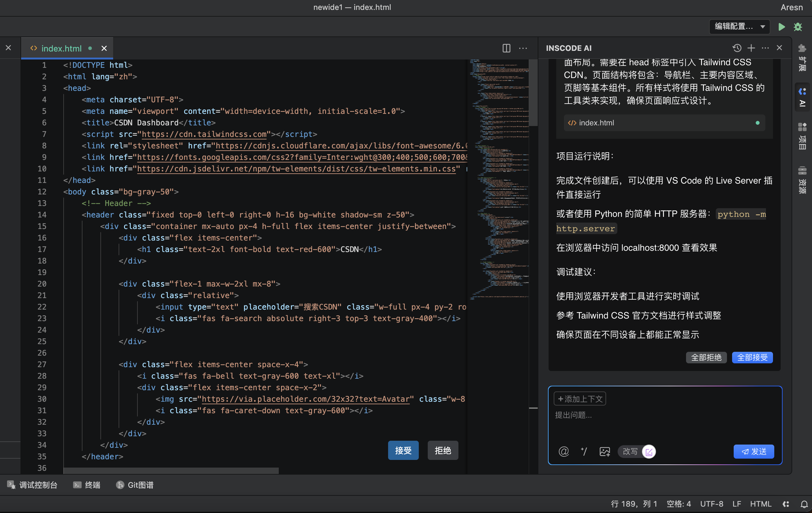Open editor more actions ellipsis menu

coord(523,48)
